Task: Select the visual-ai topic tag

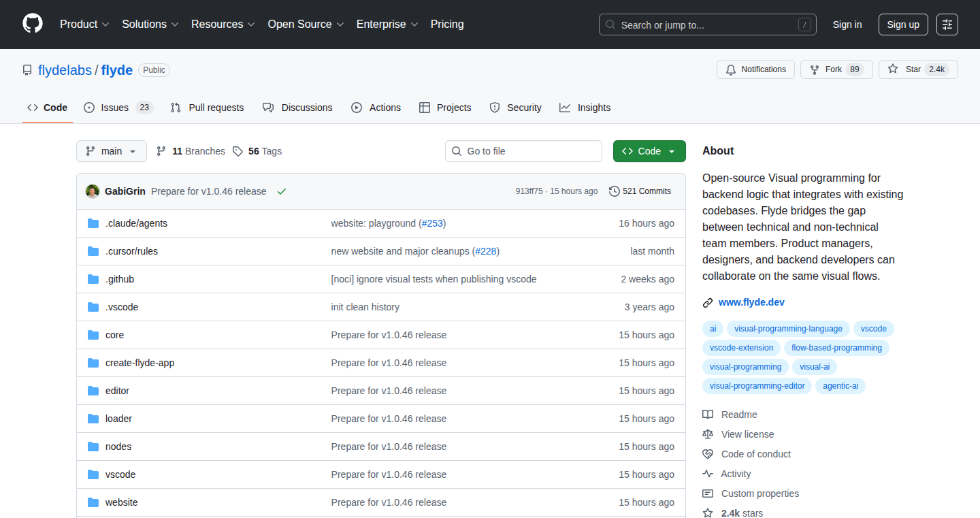Action: click(815, 367)
